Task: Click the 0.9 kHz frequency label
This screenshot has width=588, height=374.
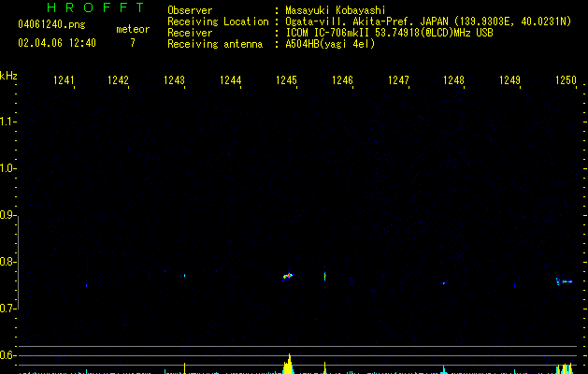Action: tap(7, 215)
